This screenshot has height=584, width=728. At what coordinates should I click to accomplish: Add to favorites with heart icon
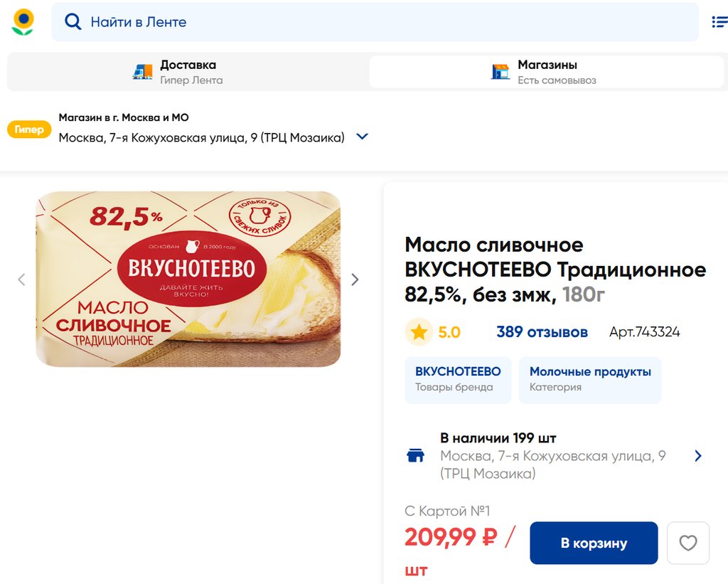[687, 543]
